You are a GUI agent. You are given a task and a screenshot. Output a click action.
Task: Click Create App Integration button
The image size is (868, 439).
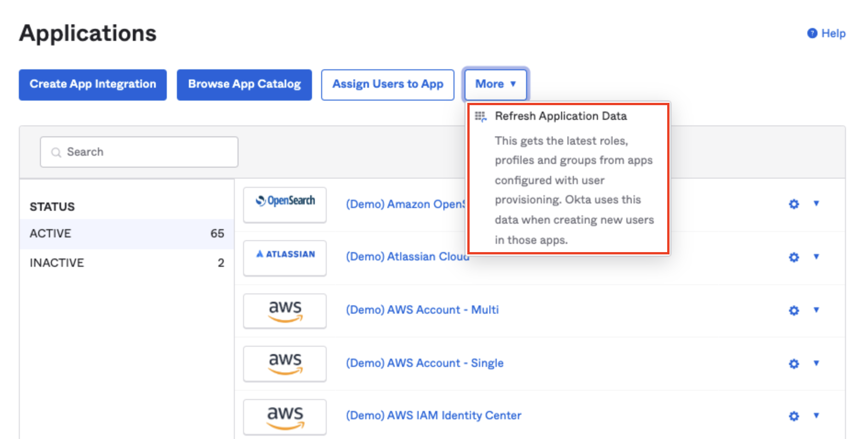93,84
